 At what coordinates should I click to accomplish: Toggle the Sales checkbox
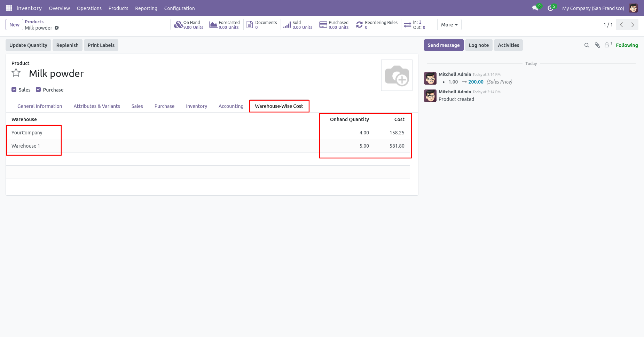pos(14,89)
